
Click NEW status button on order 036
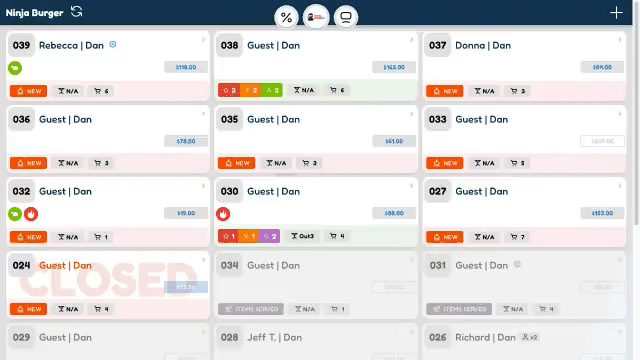29,163
